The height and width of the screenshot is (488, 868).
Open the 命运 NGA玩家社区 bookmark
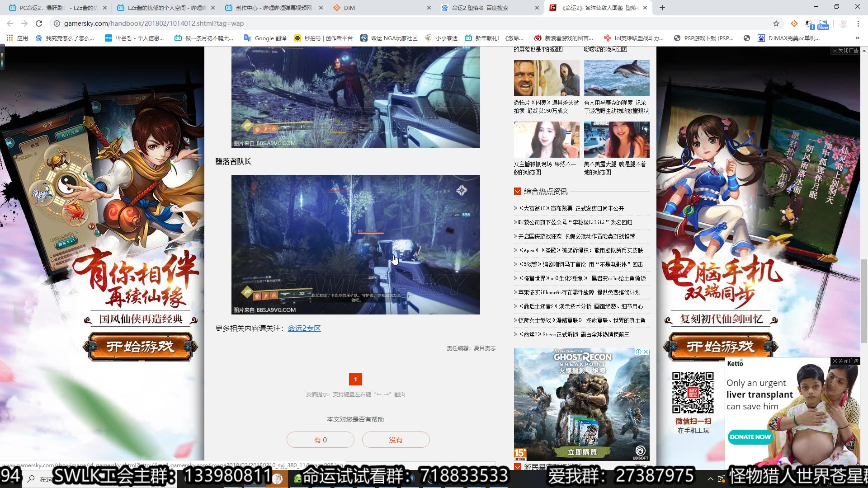coord(389,38)
